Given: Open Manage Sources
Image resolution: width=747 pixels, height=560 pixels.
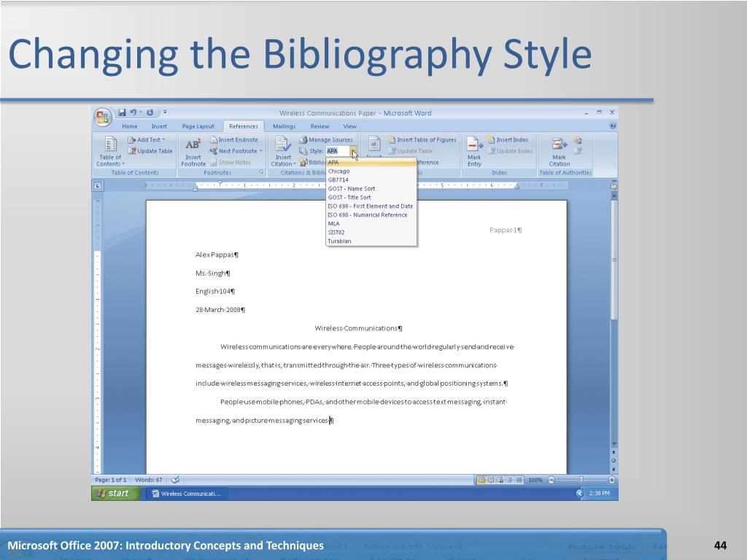Looking at the screenshot, I should [x=326, y=140].
